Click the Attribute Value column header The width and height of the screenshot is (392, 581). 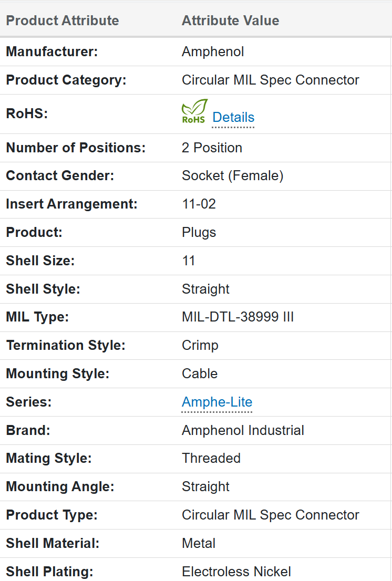click(x=231, y=20)
